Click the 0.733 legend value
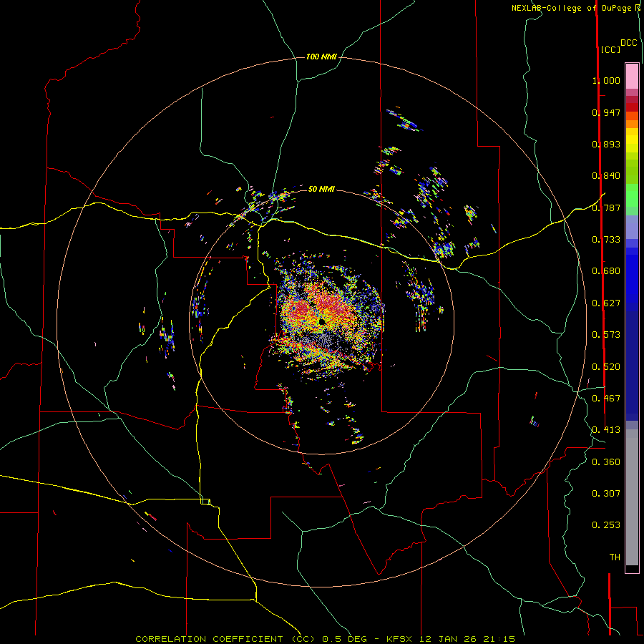 tap(606, 240)
